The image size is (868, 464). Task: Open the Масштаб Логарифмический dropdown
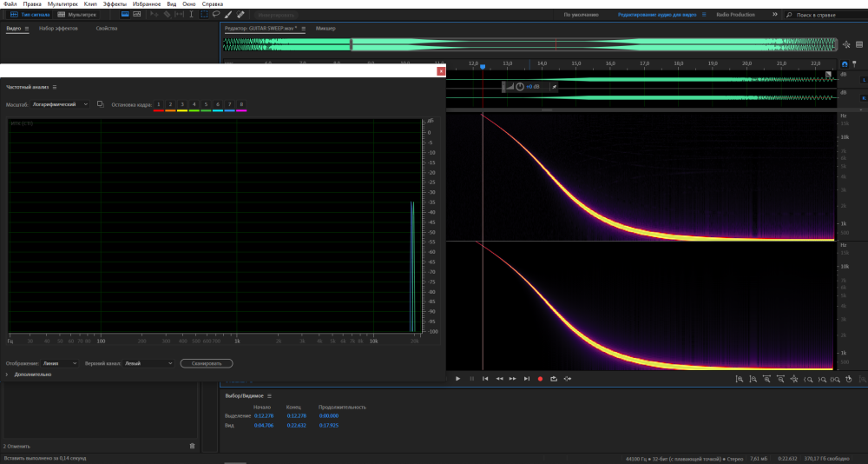[60, 104]
